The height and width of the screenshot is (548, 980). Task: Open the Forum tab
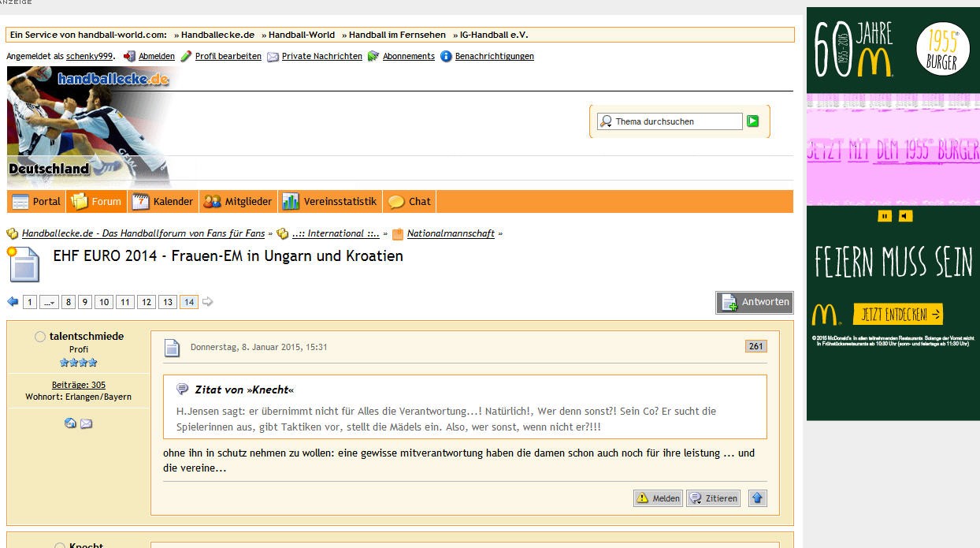tap(98, 202)
